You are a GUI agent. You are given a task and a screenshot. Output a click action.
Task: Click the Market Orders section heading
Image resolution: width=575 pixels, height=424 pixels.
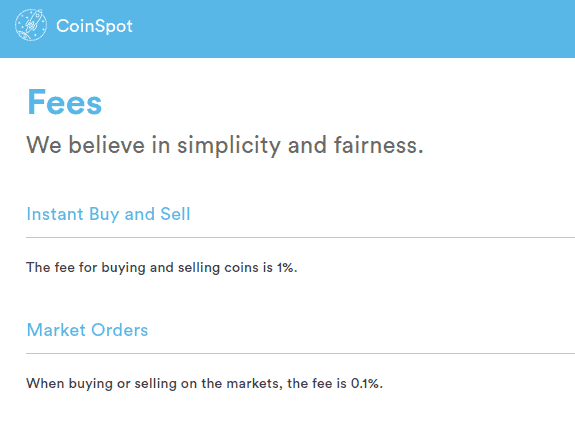click(87, 330)
